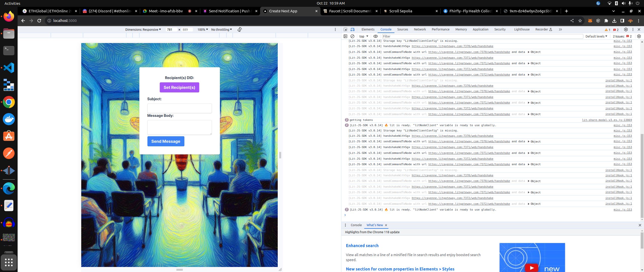This screenshot has width=644, height=272.
Task: Open Terminal from the dock
Action: [x=9, y=51]
